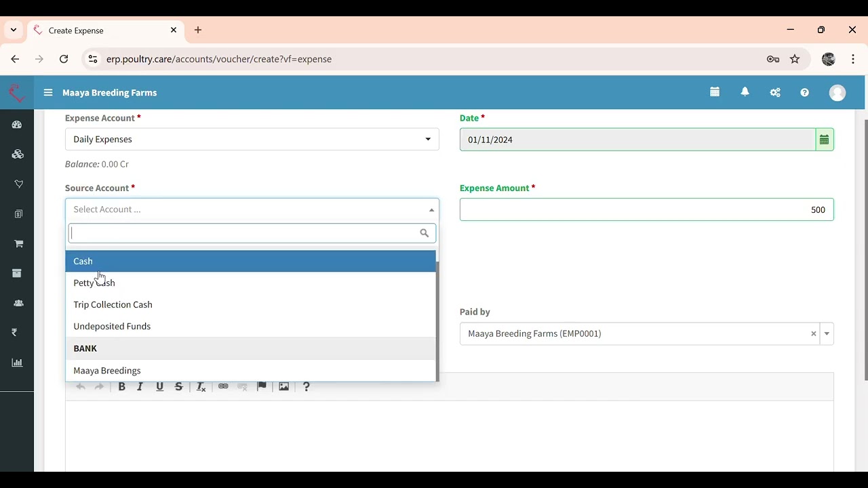The image size is (868, 488).
Task: Click the anchor flag icon in editor
Action: [x=262, y=386]
